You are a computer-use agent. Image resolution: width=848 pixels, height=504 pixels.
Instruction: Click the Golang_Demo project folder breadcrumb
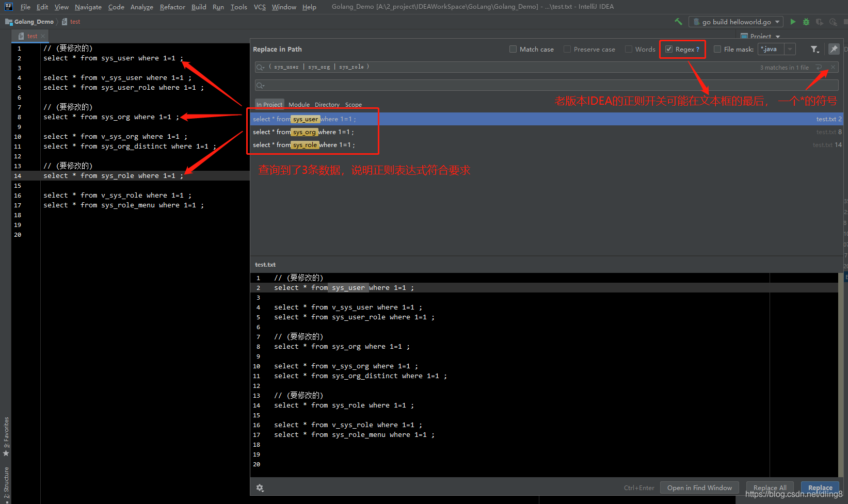[x=29, y=22]
